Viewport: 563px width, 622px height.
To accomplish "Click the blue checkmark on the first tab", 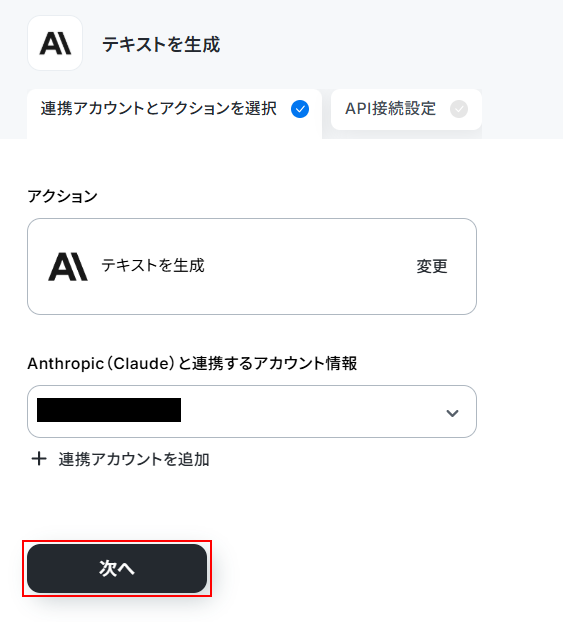I will tap(300, 109).
